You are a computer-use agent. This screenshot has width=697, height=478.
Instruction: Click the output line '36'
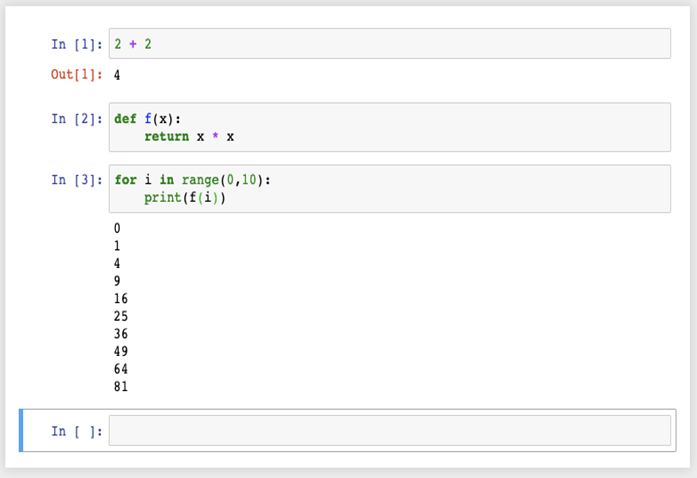[x=121, y=333]
